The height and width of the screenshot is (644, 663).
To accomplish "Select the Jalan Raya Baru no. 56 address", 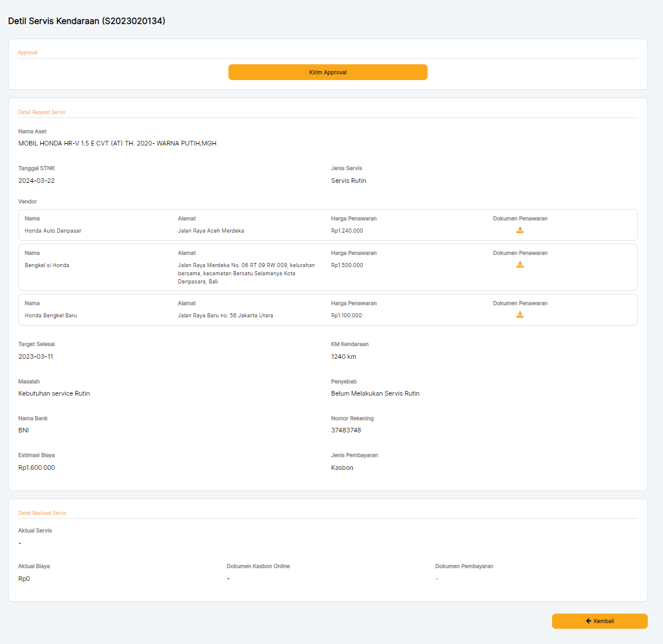I will (225, 316).
